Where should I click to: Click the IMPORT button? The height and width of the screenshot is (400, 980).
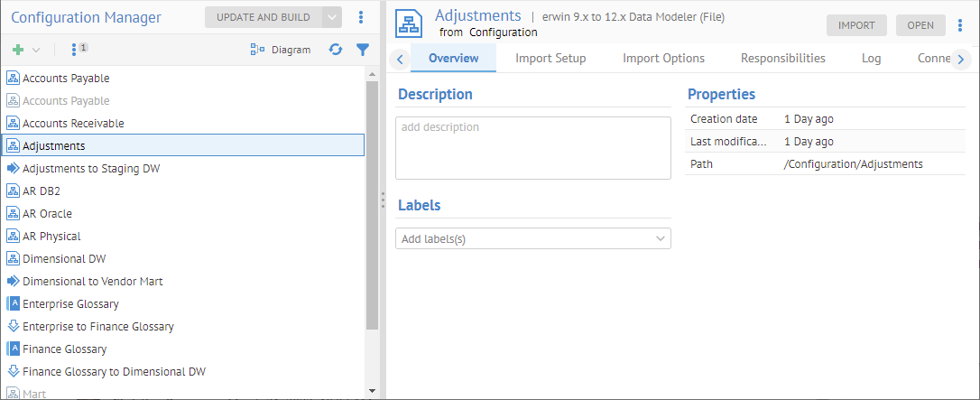point(856,25)
